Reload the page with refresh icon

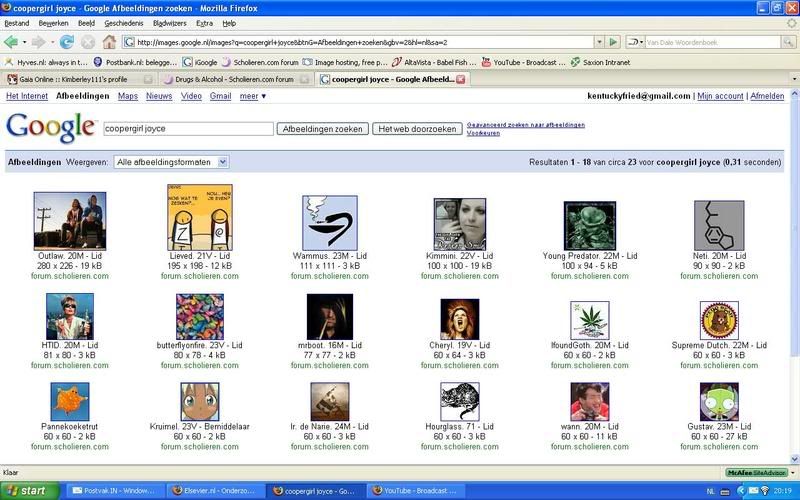tap(66, 42)
